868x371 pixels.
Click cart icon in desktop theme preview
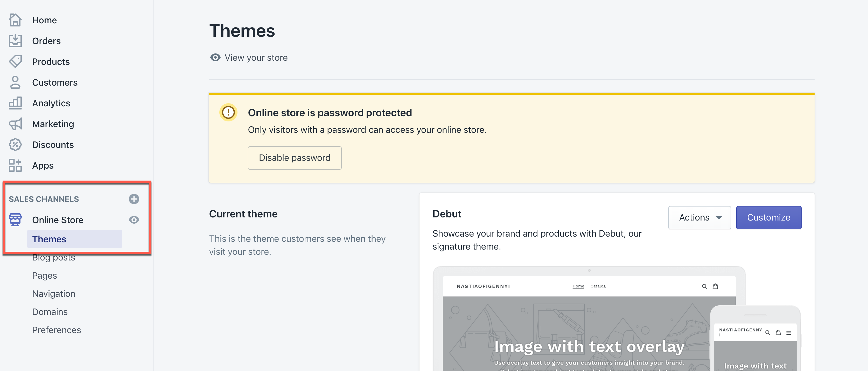click(715, 286)
